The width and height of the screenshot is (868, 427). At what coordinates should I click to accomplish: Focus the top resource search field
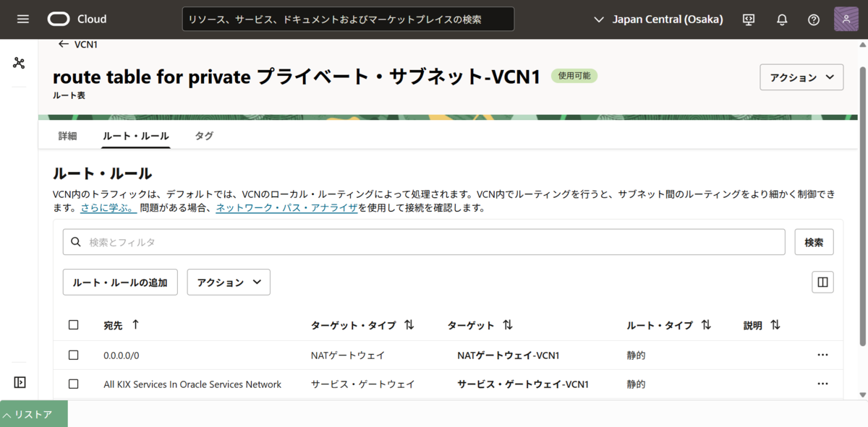coord(348,20)
